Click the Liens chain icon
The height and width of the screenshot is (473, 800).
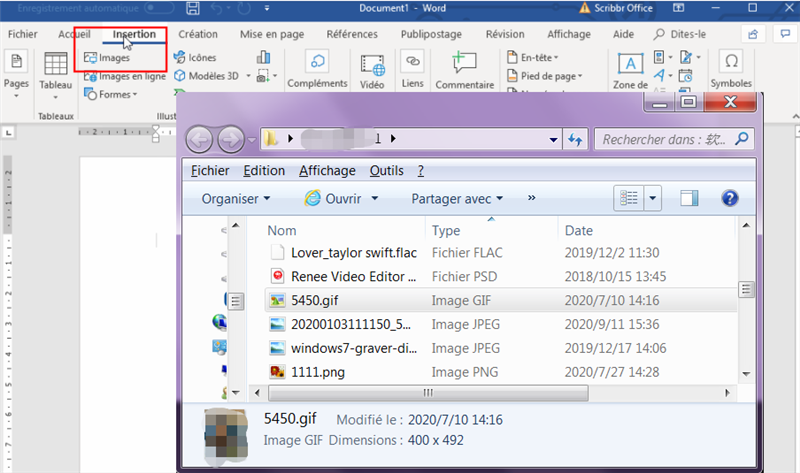[412, 62]
